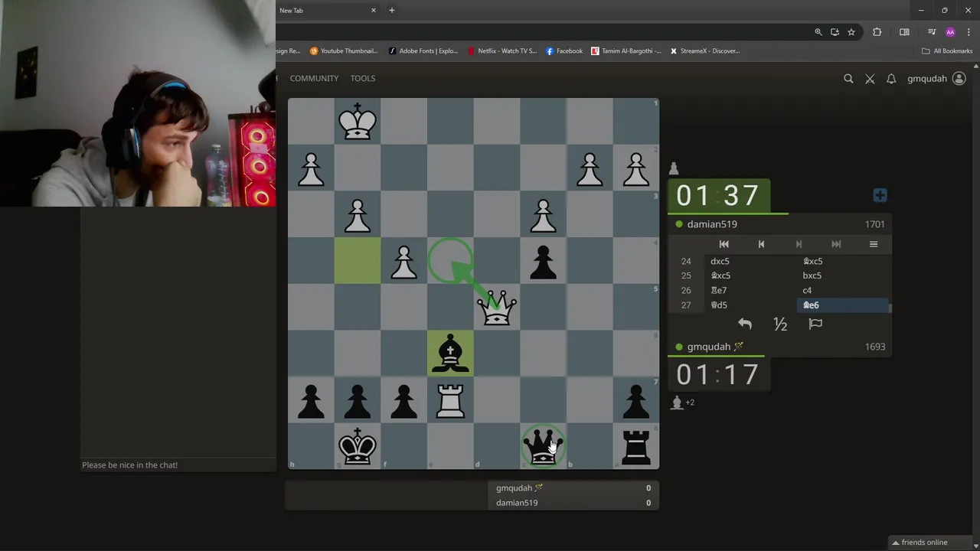Open the crossed-swords challenges icon
This screenshot has height=551, width=980.
870,78
